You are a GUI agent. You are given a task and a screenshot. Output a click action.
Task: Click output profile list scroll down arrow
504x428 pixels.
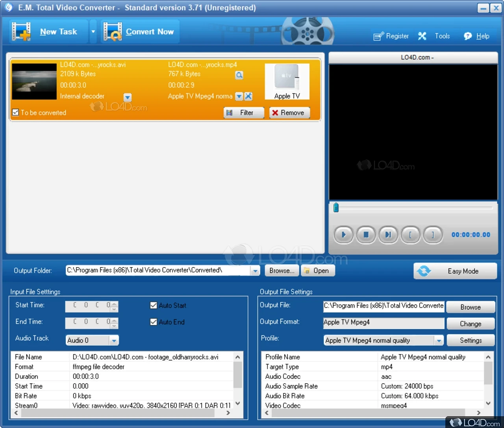click(x=488, y=403)
